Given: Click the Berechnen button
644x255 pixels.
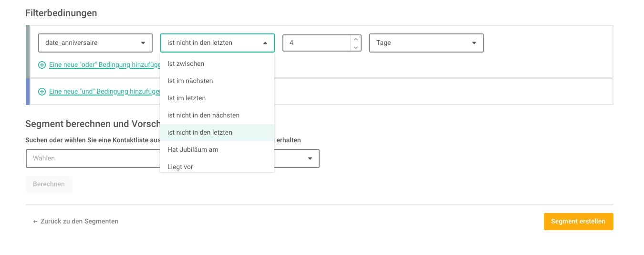Looking at the screenshot, I should (49, 184).
